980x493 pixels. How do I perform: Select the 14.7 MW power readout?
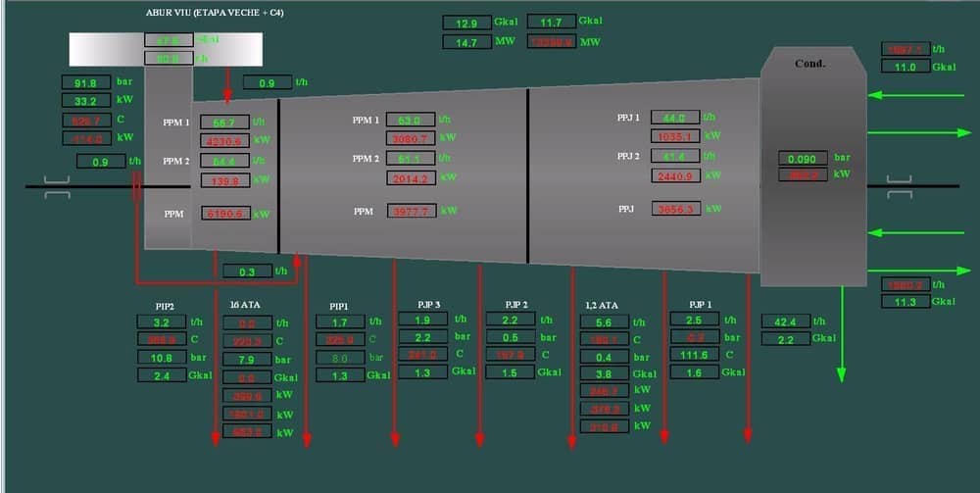pyautogui.click(x=466, y=42)
